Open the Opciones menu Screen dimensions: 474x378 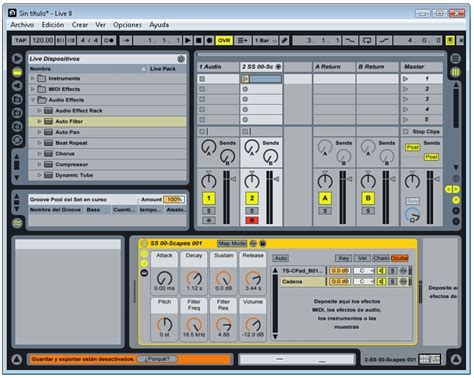[x=127, y=25]
